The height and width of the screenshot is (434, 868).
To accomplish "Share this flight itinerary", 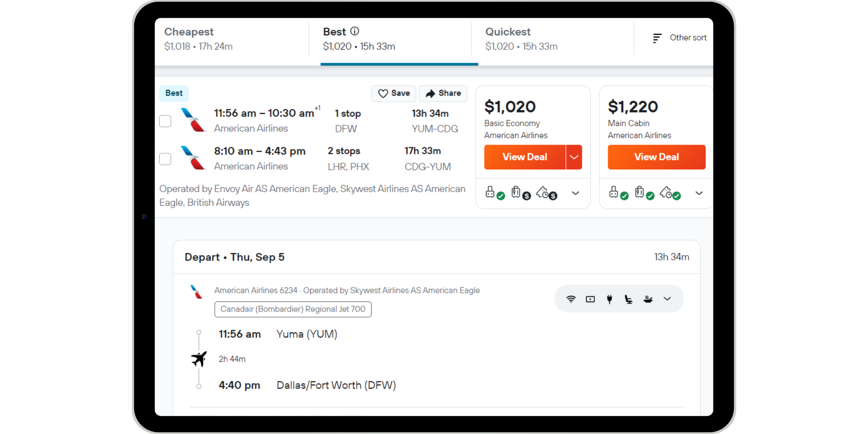I will 443,94.
